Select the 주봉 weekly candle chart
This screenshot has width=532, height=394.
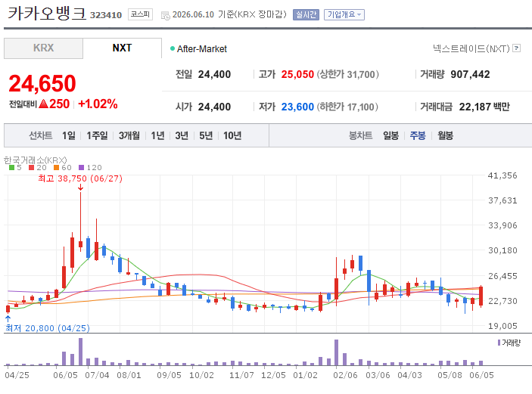(x=418, y=135)
